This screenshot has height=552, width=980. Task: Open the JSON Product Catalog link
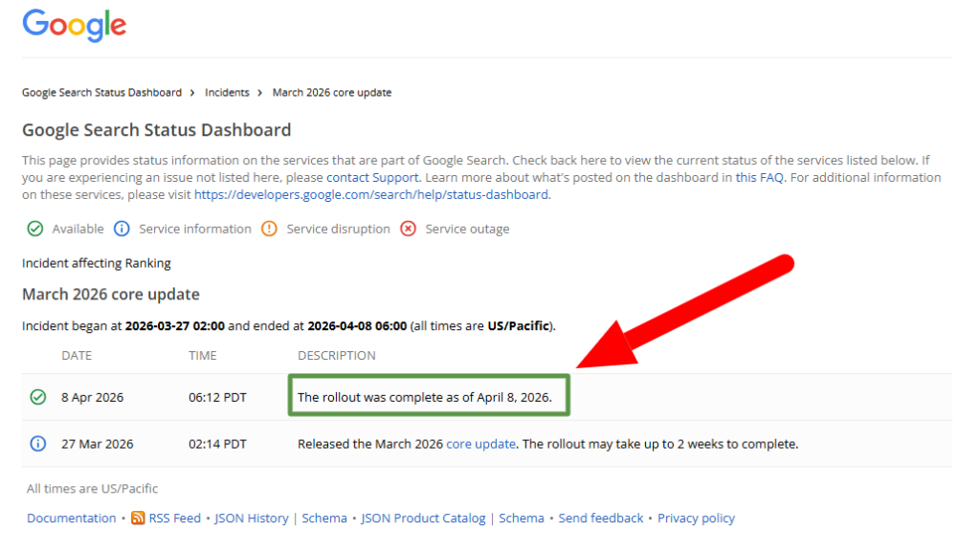(x=424, y=519)
